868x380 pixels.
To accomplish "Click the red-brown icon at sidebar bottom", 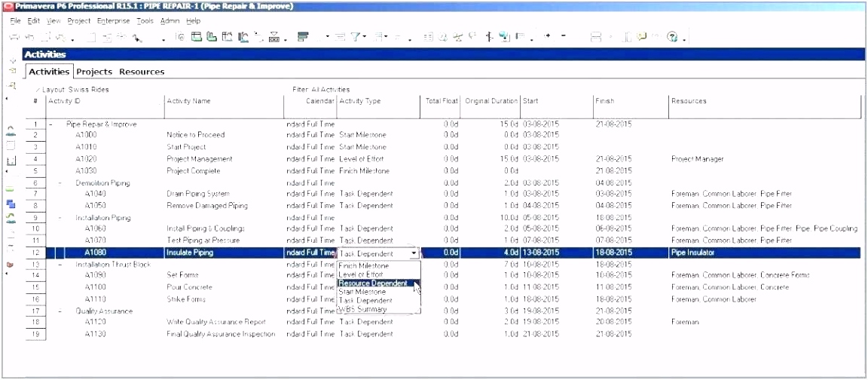I will click(10, 264).
